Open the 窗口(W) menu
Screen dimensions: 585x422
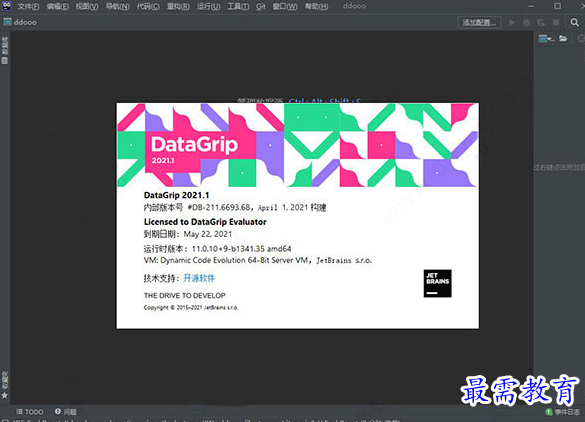(x=285, y=6)
